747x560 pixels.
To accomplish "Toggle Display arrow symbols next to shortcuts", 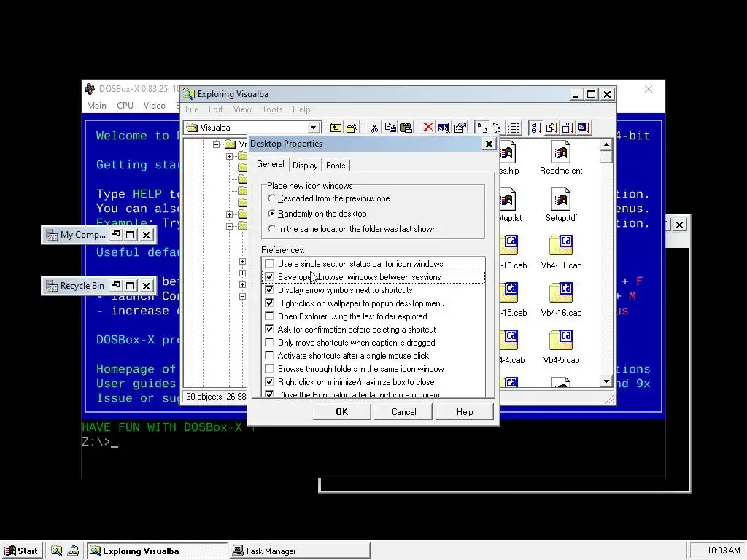I will pyautogui.click(x=269, y=289).
